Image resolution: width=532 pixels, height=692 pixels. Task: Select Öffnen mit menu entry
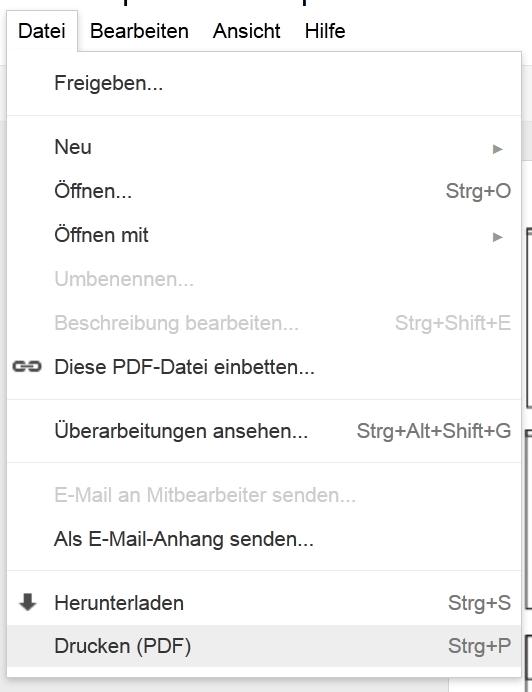point(264,235)
